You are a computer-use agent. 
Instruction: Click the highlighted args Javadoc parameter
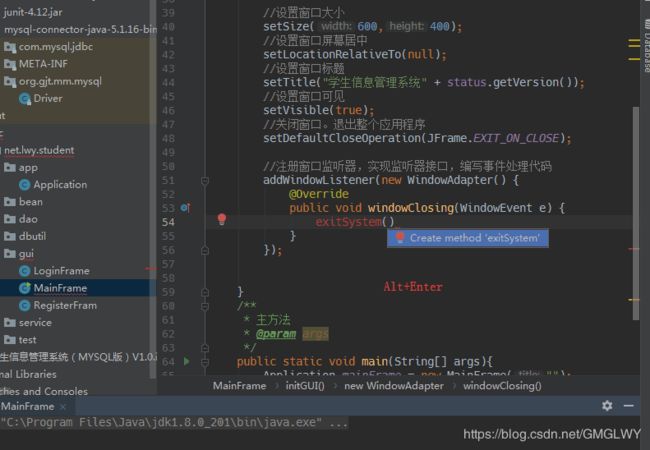pyautogui.click(x=315, y=334)
